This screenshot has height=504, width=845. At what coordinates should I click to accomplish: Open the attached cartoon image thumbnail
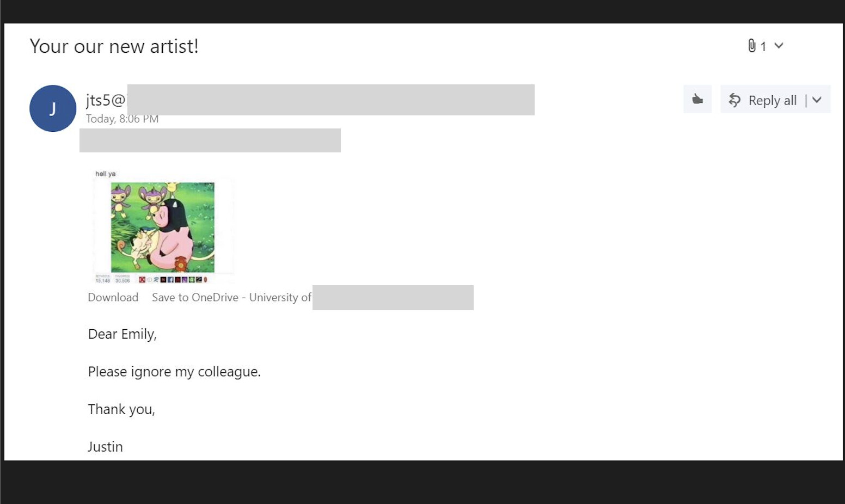pos(163,226)
